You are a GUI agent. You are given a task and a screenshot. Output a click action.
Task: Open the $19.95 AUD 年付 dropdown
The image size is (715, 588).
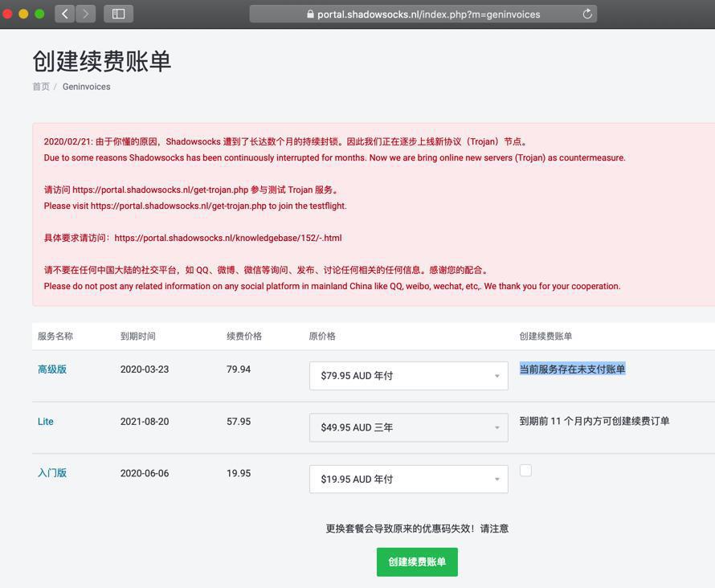[x=409, y=479]
